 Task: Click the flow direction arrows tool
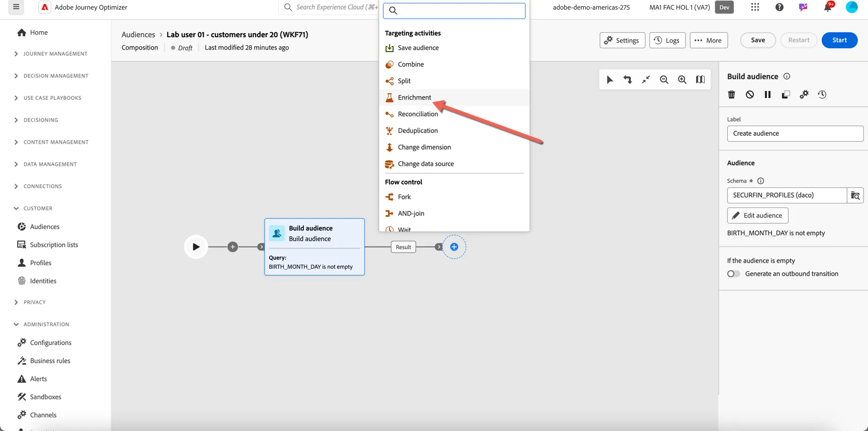click(627, 79)
